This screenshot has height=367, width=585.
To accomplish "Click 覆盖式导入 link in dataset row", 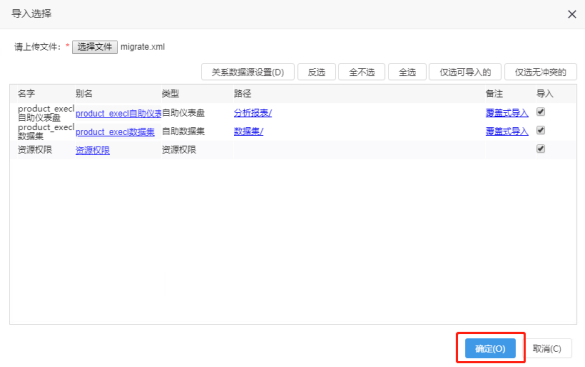I will (507, 132).
